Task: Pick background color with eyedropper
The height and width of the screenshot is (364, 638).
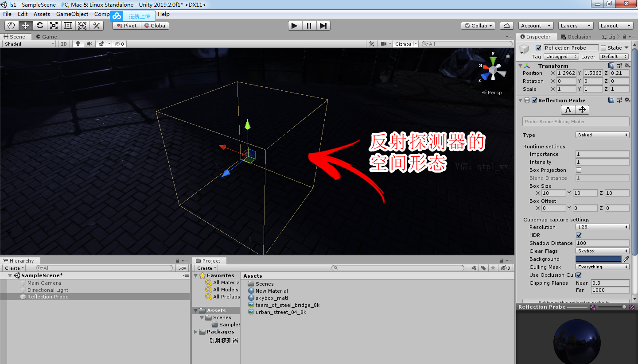Action: [x=626, y=259]
